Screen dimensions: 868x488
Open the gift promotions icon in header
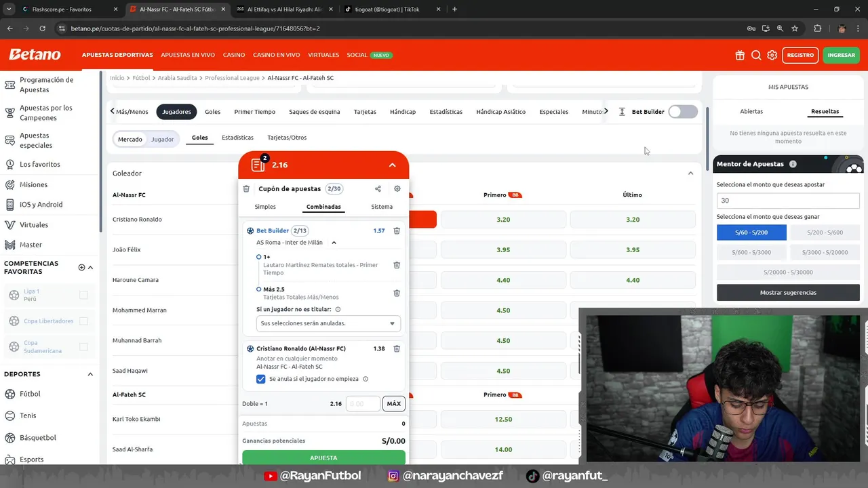[x=740, y=55]
